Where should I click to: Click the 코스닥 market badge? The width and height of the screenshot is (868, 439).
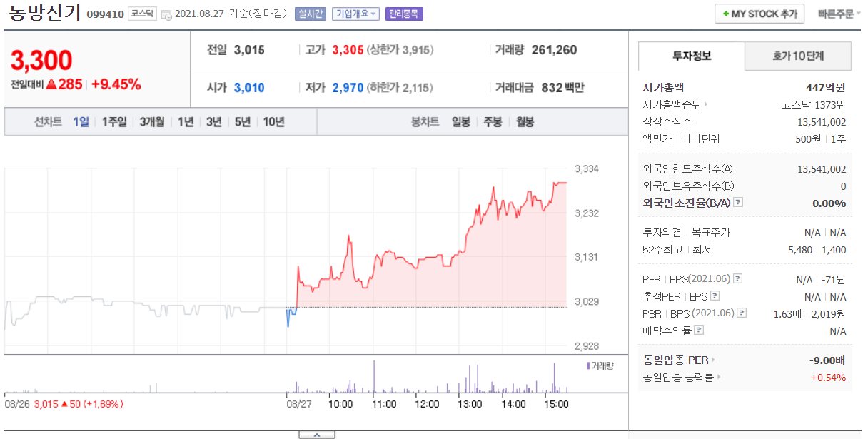tap(142, 14)
